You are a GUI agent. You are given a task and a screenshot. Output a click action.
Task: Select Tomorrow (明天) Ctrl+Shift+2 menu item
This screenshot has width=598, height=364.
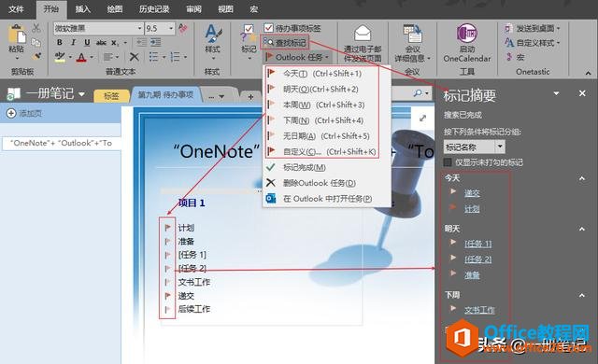point(327,89)
